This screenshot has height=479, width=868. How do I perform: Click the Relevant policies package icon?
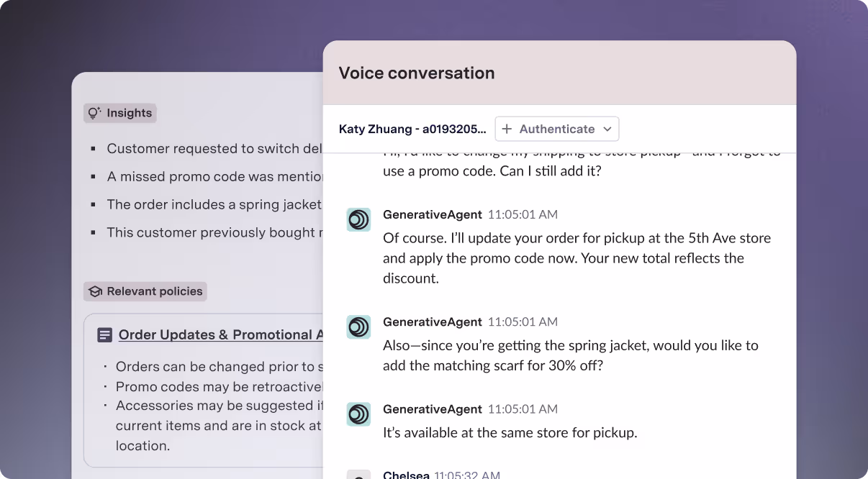point(94,291)
